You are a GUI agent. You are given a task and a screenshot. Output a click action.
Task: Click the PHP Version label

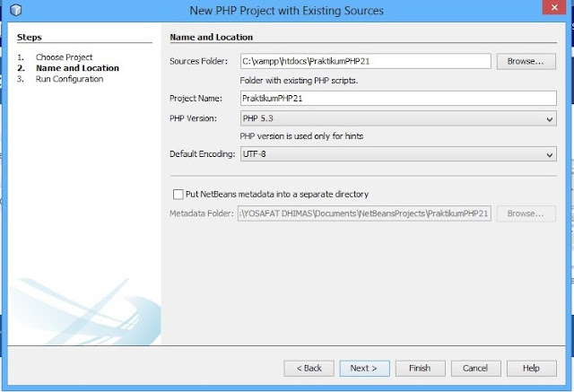point(193,118)
